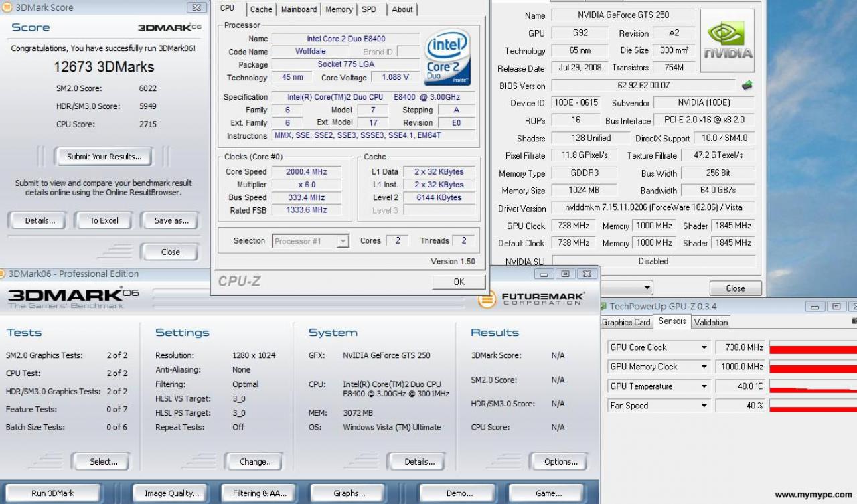Click Submit Your Results button
Screen dimensions: 857x504
click(104, 157)
